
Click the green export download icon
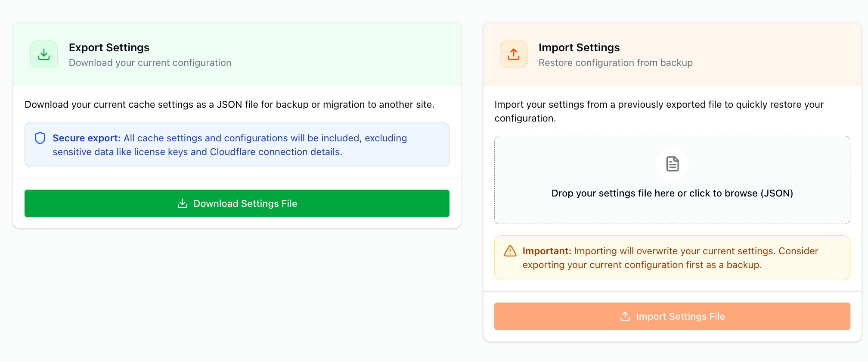click(x=44, y=54)
